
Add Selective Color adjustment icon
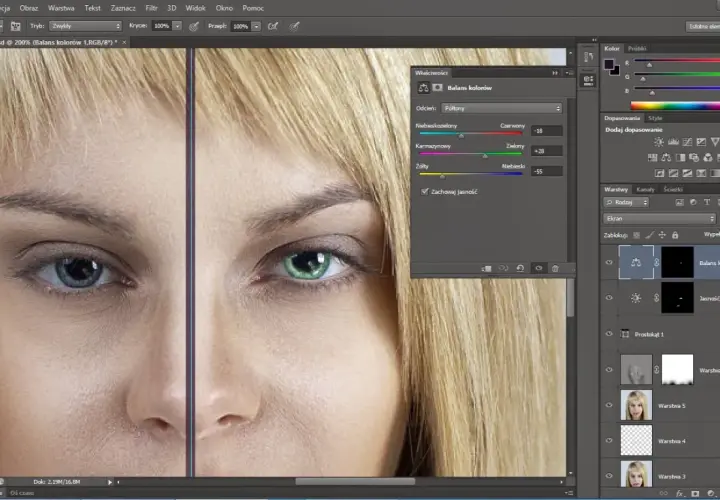(x=701, y=173)
